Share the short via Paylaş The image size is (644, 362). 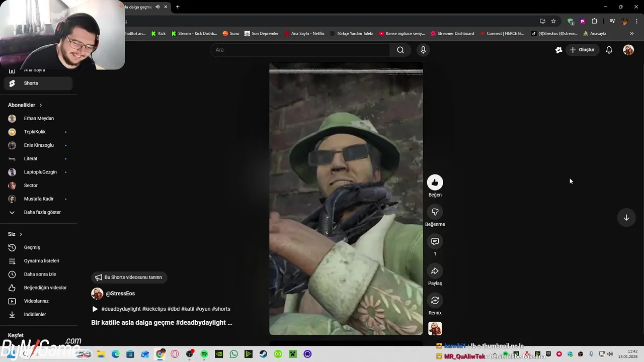435,271
